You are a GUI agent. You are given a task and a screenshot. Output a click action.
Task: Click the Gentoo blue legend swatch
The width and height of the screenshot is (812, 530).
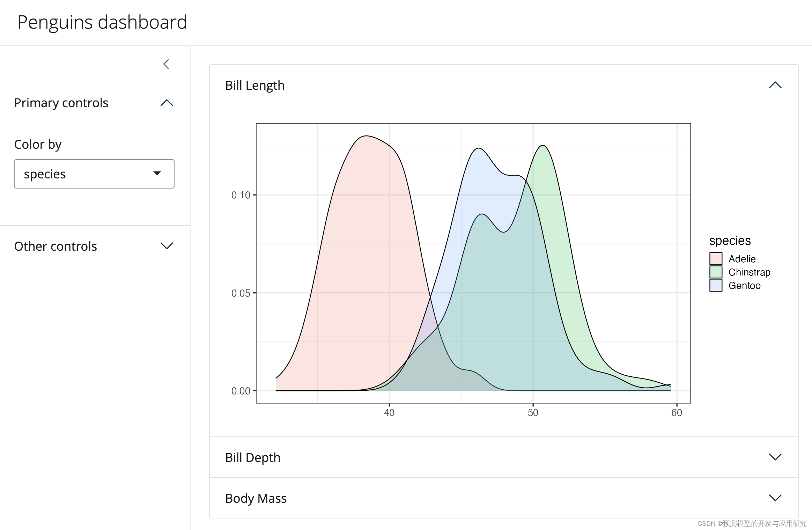point(716,285)
